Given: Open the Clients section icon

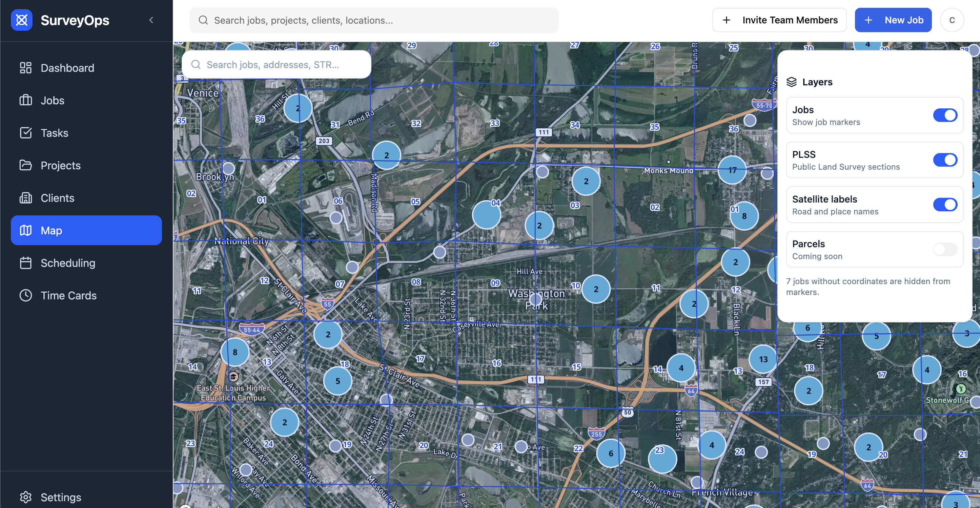Looking at the screenshot, I should pyautogui.click(x=25, y=198).
